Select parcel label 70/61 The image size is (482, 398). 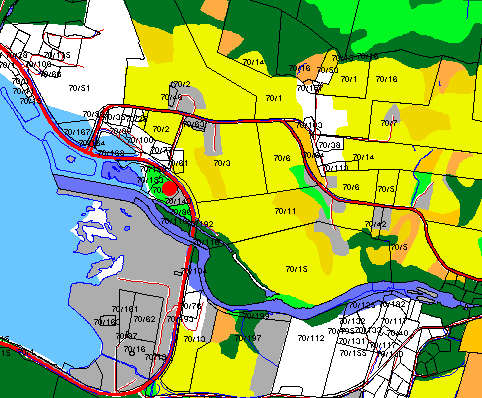tap(178, 163)
